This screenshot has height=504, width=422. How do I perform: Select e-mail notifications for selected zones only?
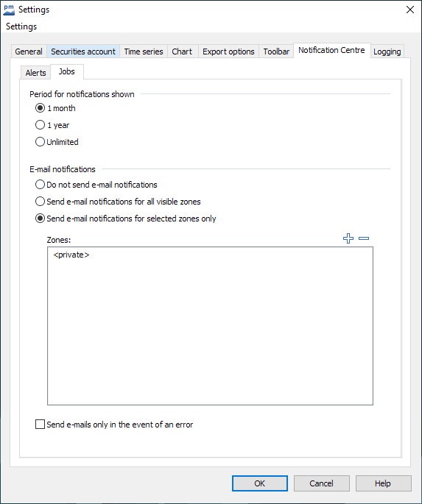tap(40, 219)
